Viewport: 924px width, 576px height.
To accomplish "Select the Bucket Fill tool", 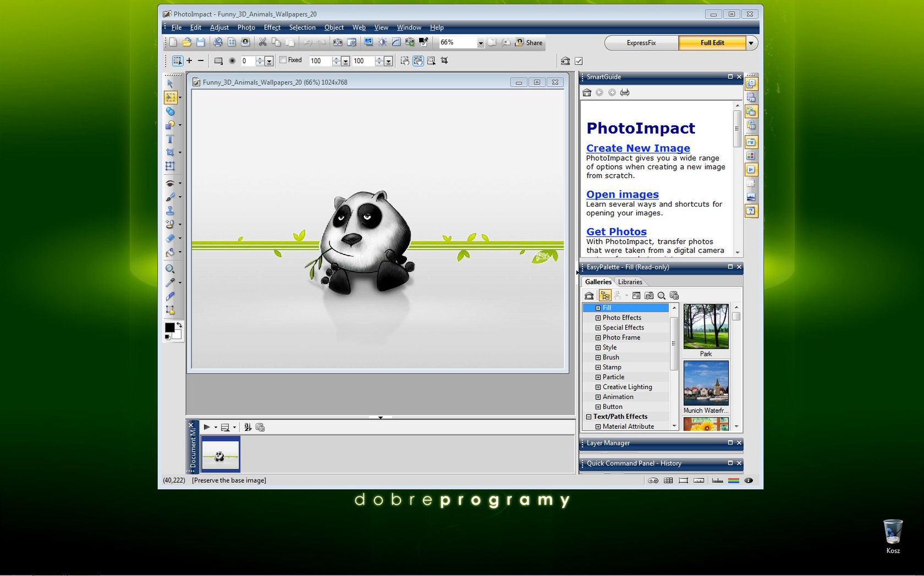I will (170, 252).
